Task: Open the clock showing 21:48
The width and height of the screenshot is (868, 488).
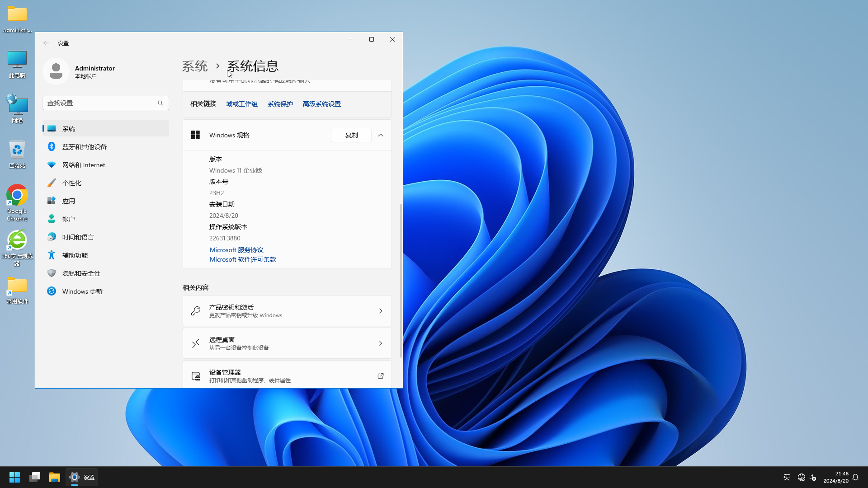Action: [835, 477]
